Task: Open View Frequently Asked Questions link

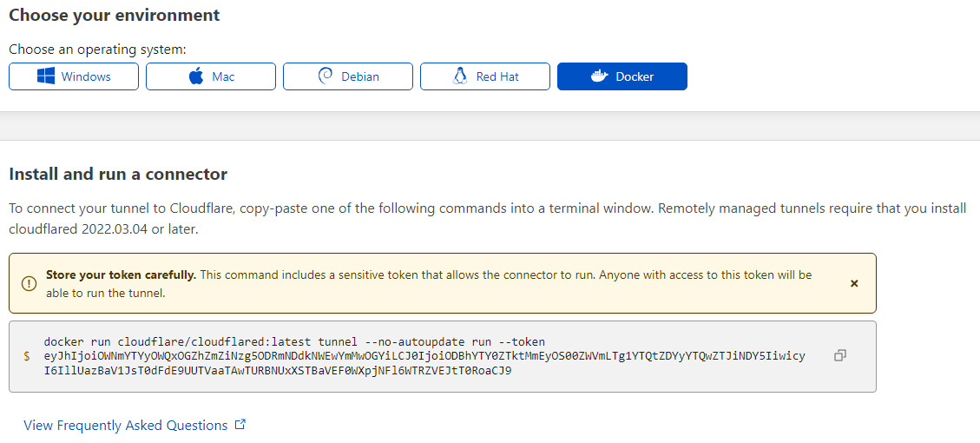Action: [126, 426]
